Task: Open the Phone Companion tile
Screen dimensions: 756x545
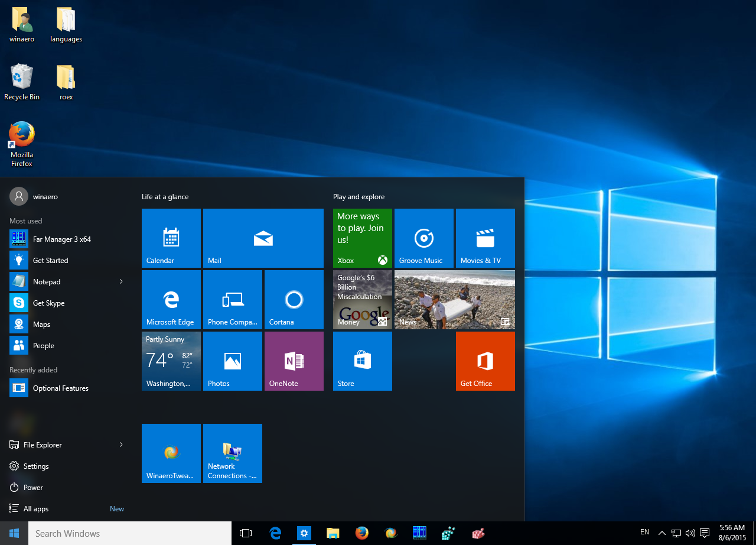Action: [x=232, y=299]
